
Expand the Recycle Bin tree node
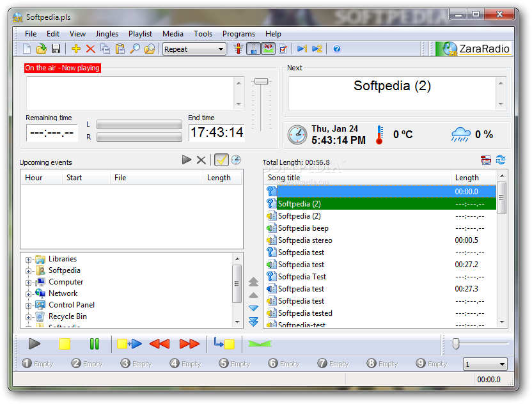29,318
